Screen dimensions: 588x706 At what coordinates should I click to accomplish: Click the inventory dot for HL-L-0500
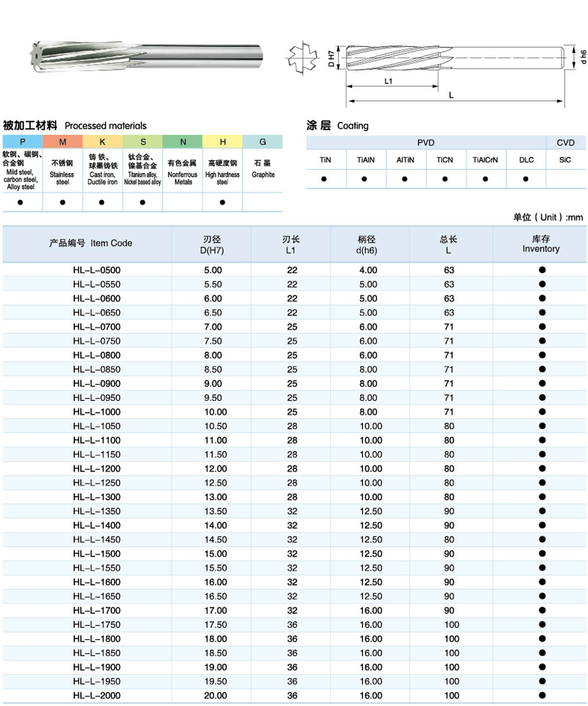542,270
